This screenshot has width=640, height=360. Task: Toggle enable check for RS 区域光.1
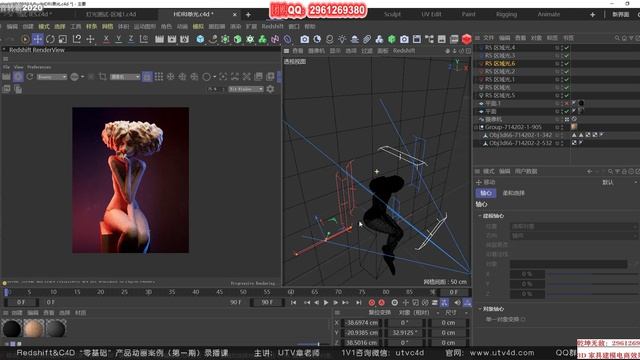click(x=567, y=80)
